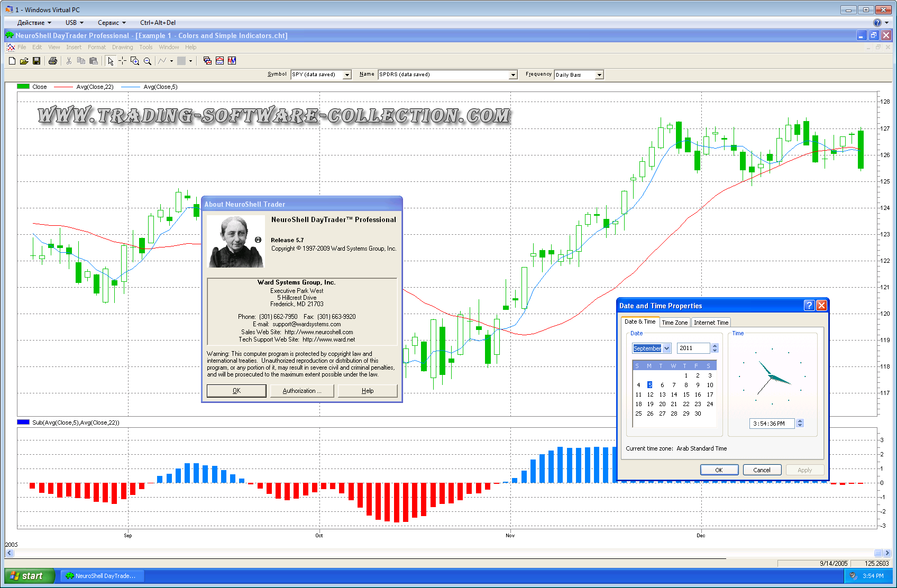897x588 pixels.
Task: Expand the Symbol dropdown showing SPY
Action: 347,75
